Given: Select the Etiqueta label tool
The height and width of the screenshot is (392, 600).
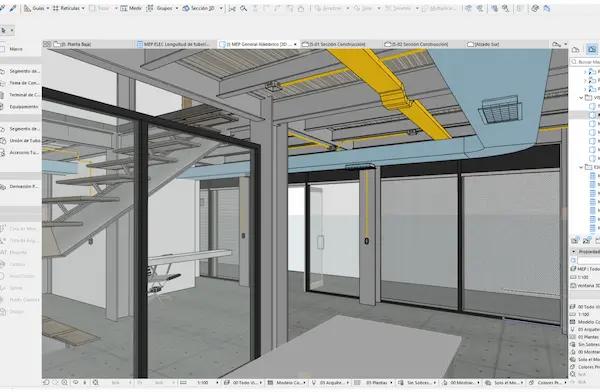Looking at the screenshot, I should pyautogui.click(x=20, y=252).
